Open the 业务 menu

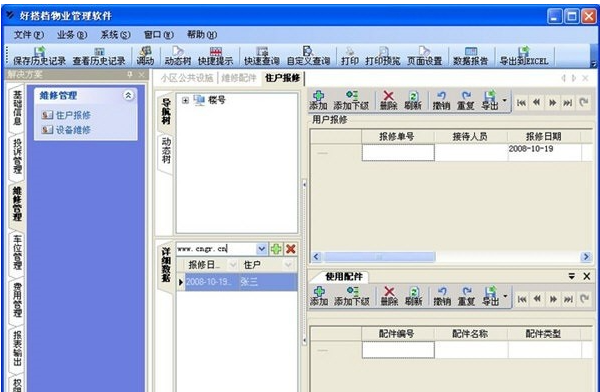tap(72, 35)
